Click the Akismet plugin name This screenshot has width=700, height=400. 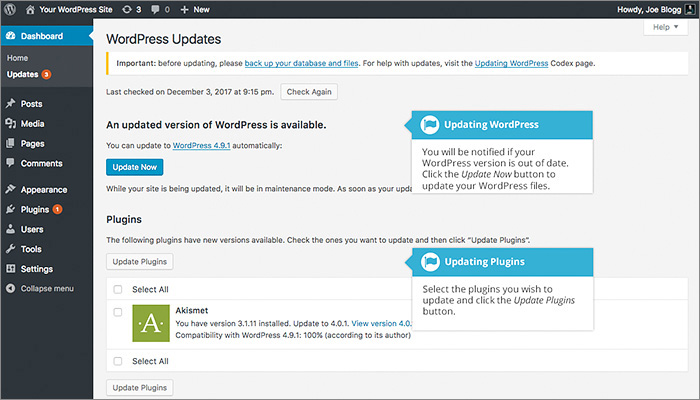click(192, 310)
